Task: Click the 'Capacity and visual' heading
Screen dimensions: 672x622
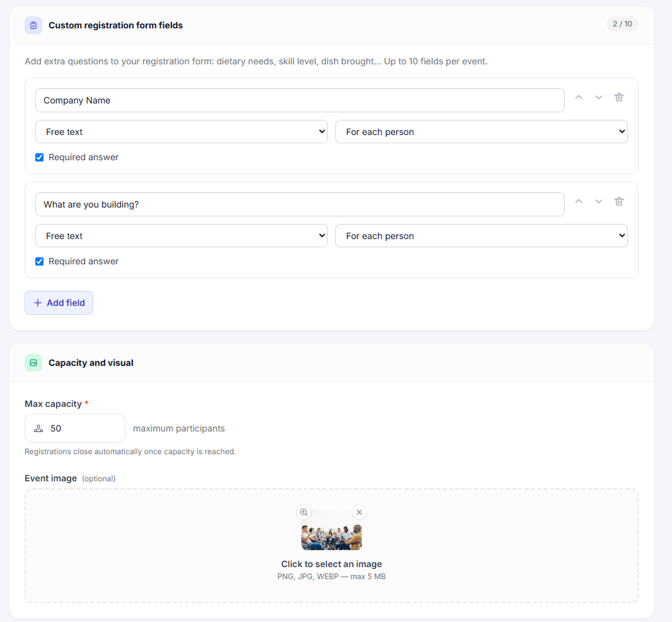Action: tap(91, 363)
